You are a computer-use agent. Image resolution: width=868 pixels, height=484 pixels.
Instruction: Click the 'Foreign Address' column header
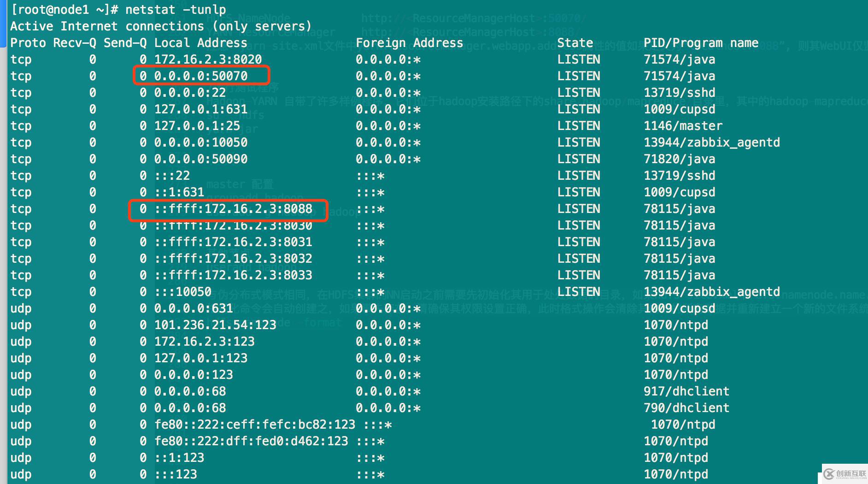tap(409, 43)
